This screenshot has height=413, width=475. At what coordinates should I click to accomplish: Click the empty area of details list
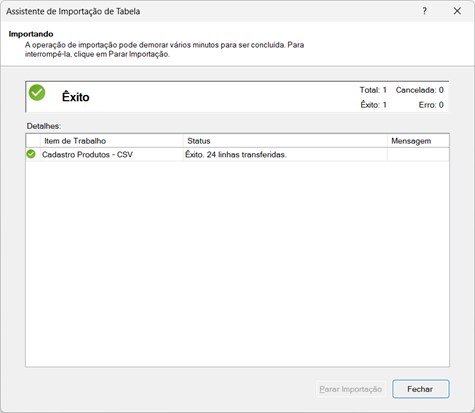pyautogui.click(x=237, y=263)
